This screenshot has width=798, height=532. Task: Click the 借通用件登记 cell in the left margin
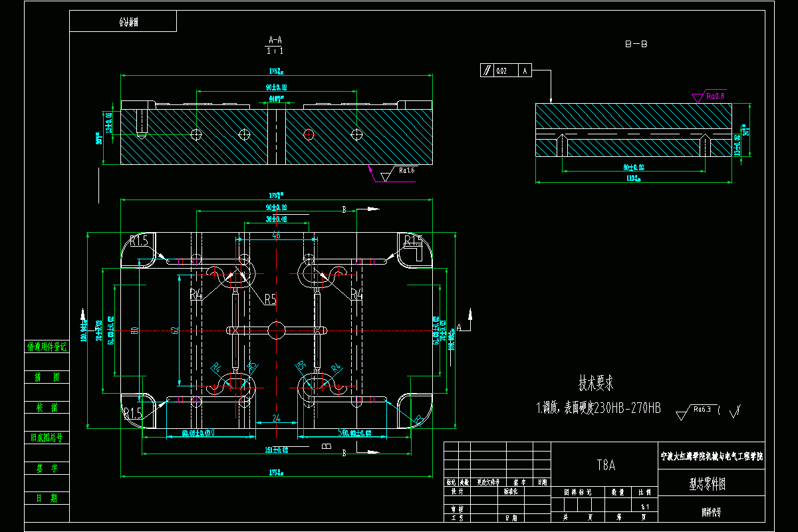pos(47,346)
